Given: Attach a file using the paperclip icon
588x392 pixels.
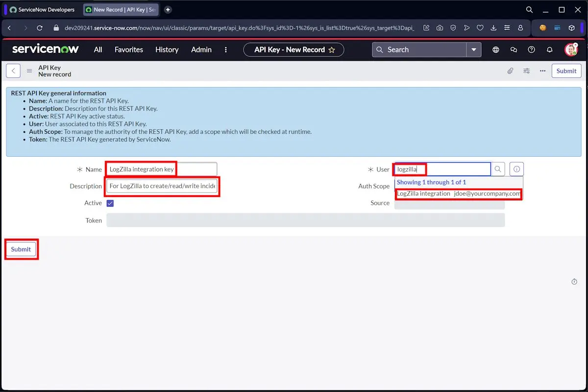Looking at the screenshot, I should point(510,71).
